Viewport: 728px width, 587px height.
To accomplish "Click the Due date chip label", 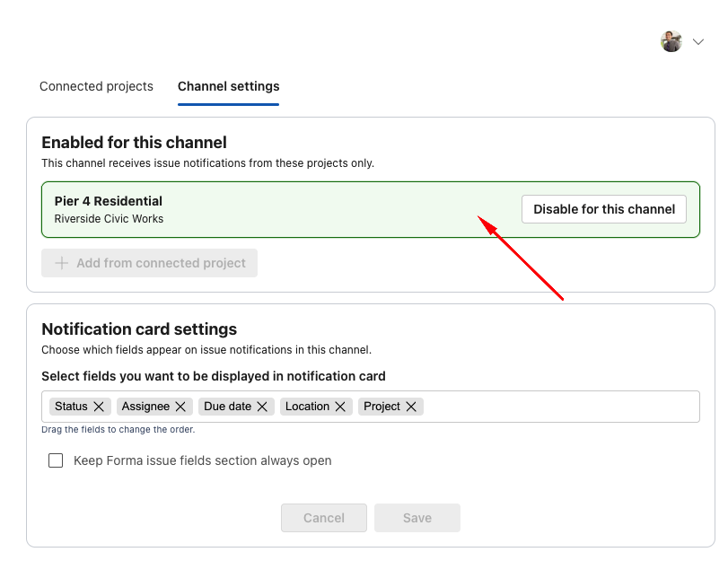I will [x=227, y=407].
